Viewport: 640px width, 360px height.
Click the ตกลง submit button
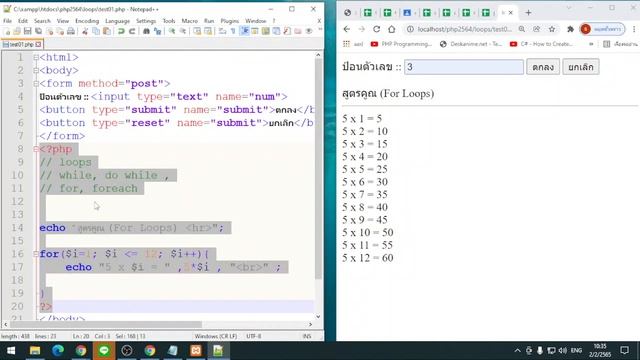[x=543, y=67]
